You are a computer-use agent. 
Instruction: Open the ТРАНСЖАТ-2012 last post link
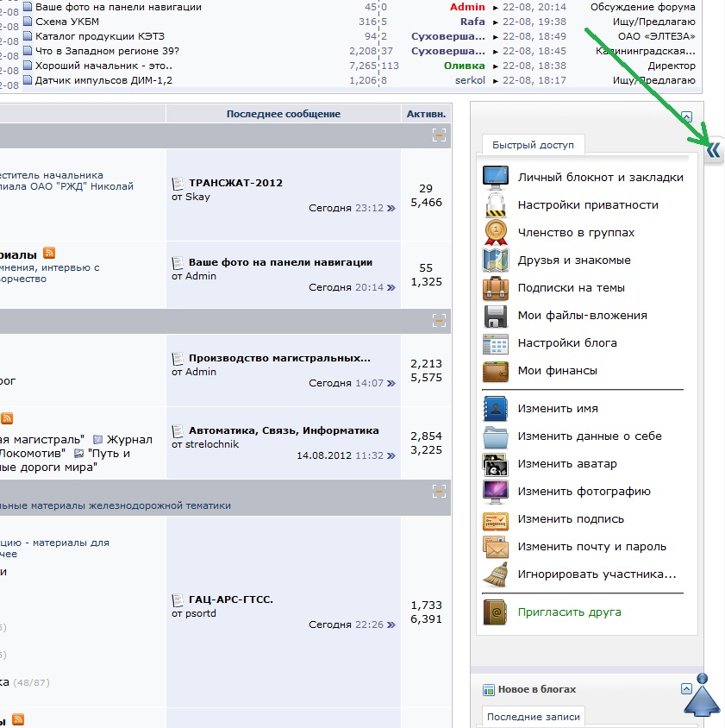(x=235, y=183)
